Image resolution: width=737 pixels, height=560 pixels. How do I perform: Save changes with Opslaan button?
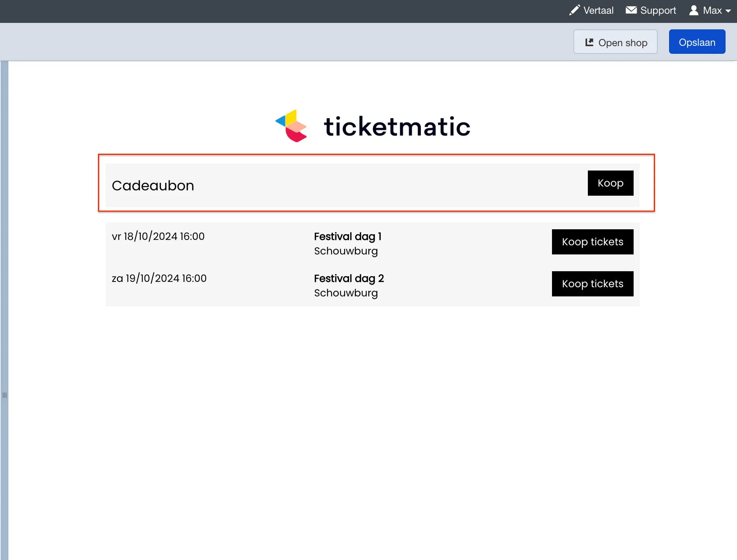697,42
